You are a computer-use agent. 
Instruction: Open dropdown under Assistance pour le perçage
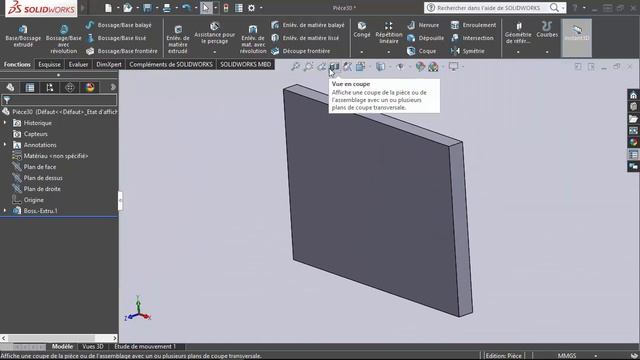pyautogui.click(x=214, y=52)
